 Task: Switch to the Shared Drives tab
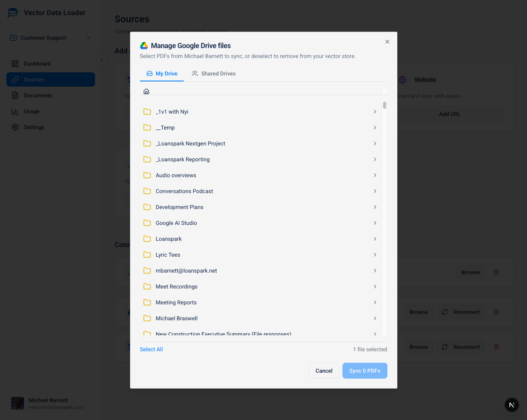pos(214,74)
